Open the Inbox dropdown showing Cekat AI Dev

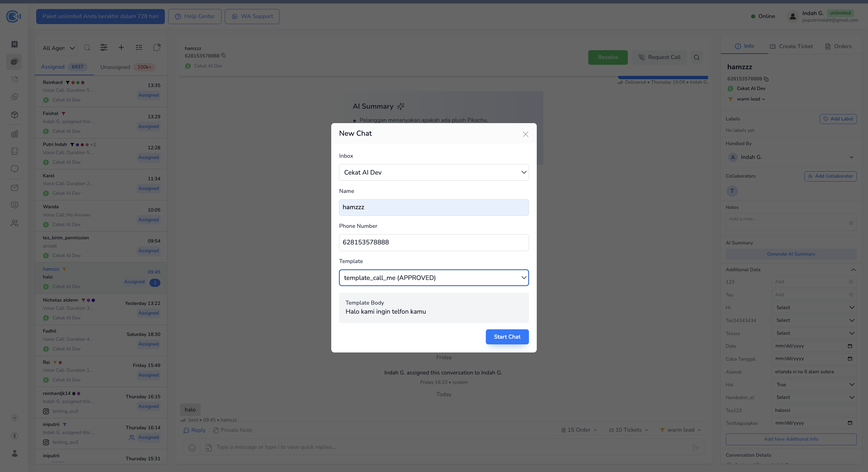click(434, 172)
